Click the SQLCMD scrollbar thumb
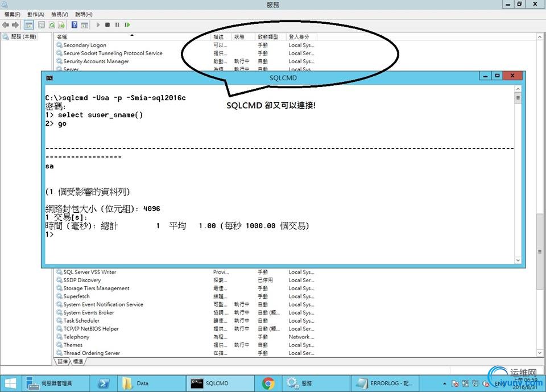 [518, 98]
